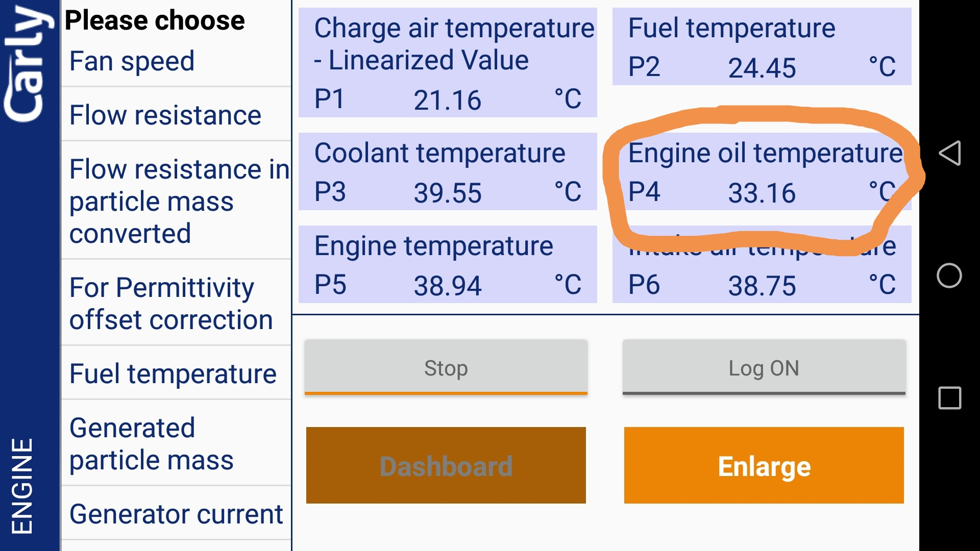Open the Dashboard view

(x=446, y=465)
